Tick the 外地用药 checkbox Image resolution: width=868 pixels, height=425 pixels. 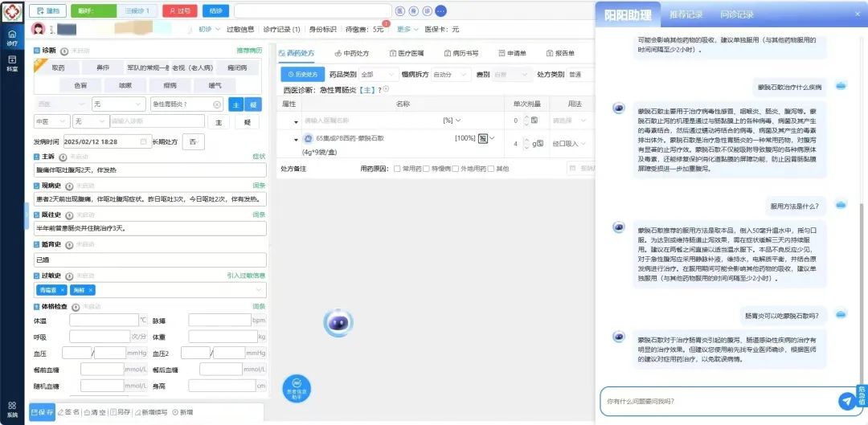456,169
